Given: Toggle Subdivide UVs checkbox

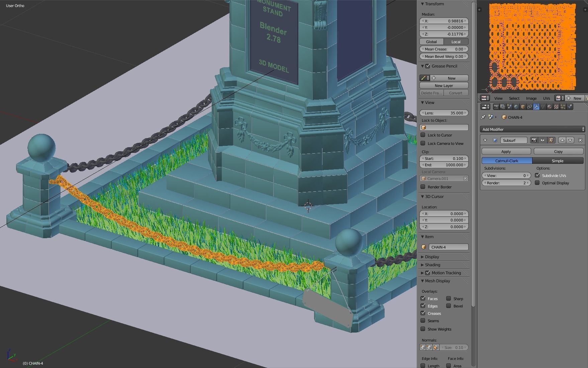Looking at the screenshot, I should point(537,175).
